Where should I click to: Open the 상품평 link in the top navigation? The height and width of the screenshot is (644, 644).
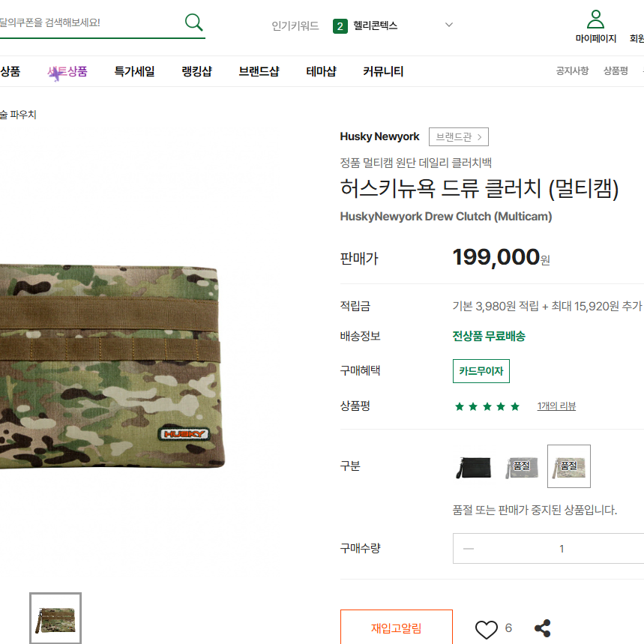pos(616,70)
